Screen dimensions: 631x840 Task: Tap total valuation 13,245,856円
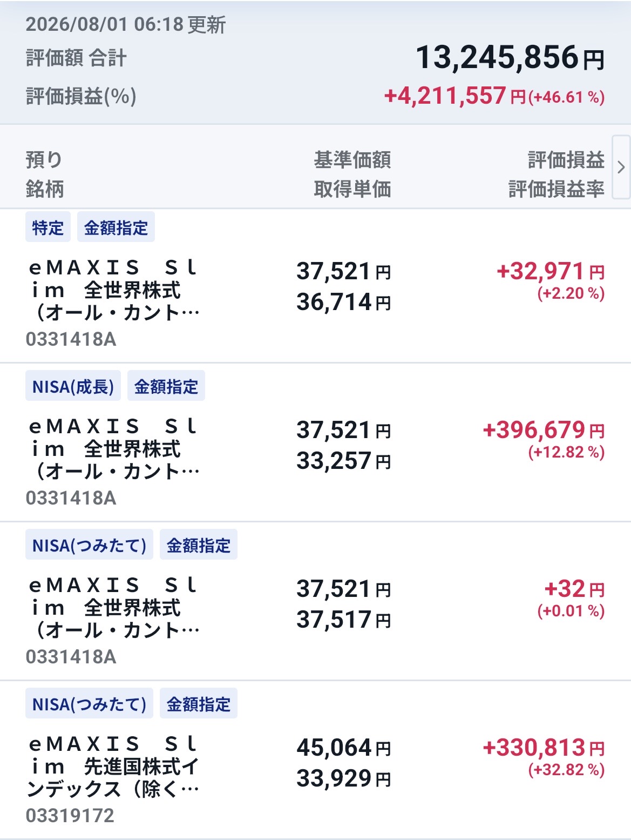(x=510, y=57)
